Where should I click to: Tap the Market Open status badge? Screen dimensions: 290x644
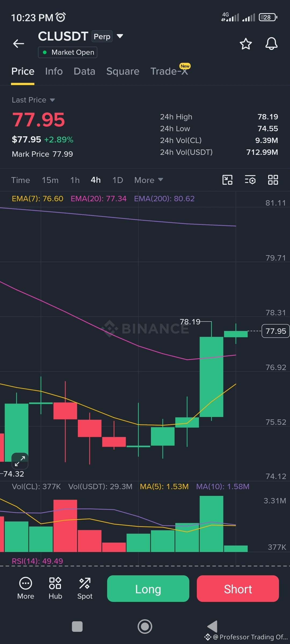[x=68, y=52]
